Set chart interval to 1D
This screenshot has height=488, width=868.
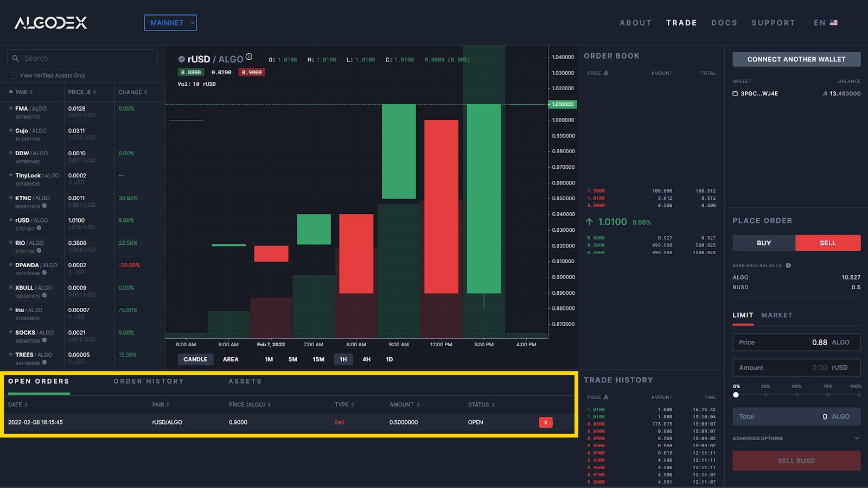(390, 359)
